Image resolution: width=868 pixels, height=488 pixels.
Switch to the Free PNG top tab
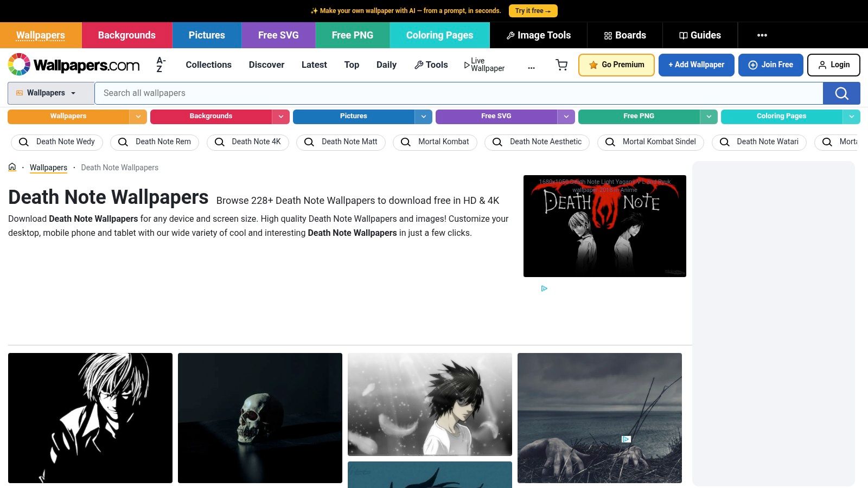coord(353,35)
